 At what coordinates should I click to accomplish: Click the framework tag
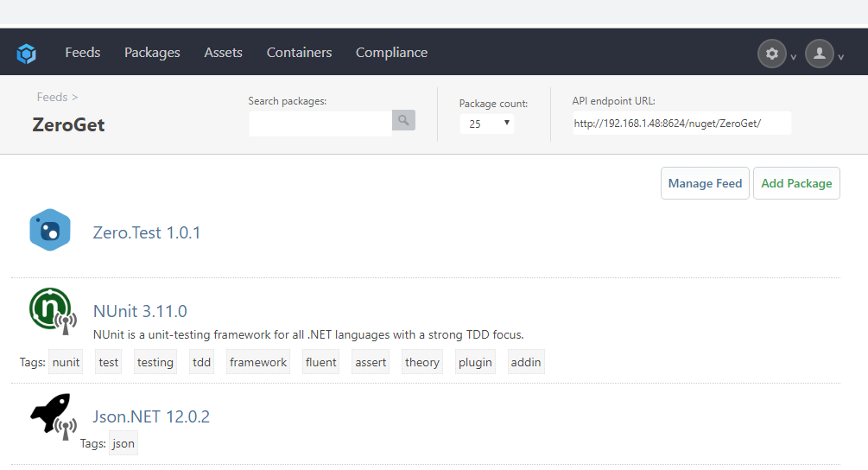(258, 362)
